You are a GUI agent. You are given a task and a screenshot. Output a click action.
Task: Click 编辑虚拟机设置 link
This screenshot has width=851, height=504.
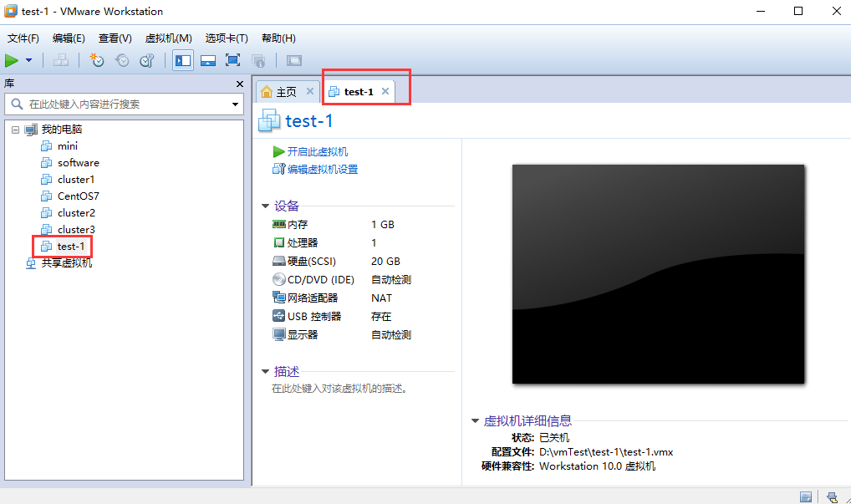323,170
